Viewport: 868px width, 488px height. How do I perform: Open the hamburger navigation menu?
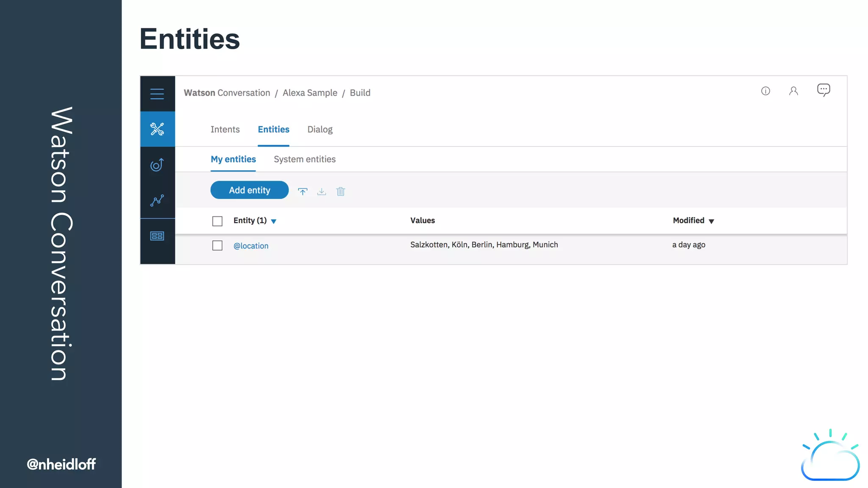tap(157, 94)
